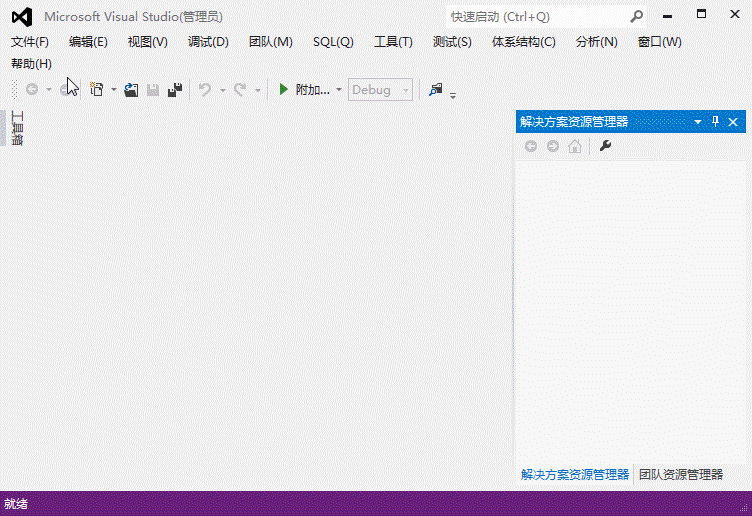Open the 工具箱 side tab
752x516 pixels.
[x=17, y=128]
